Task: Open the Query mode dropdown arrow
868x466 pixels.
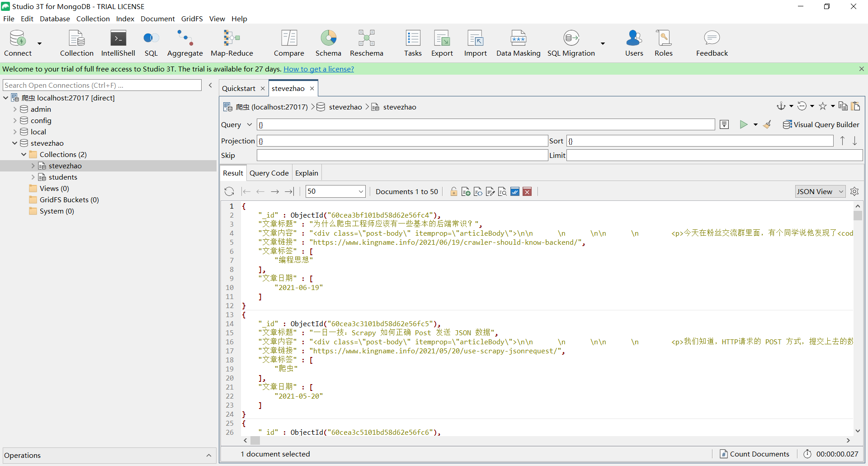Action: [x=249, y=124]
